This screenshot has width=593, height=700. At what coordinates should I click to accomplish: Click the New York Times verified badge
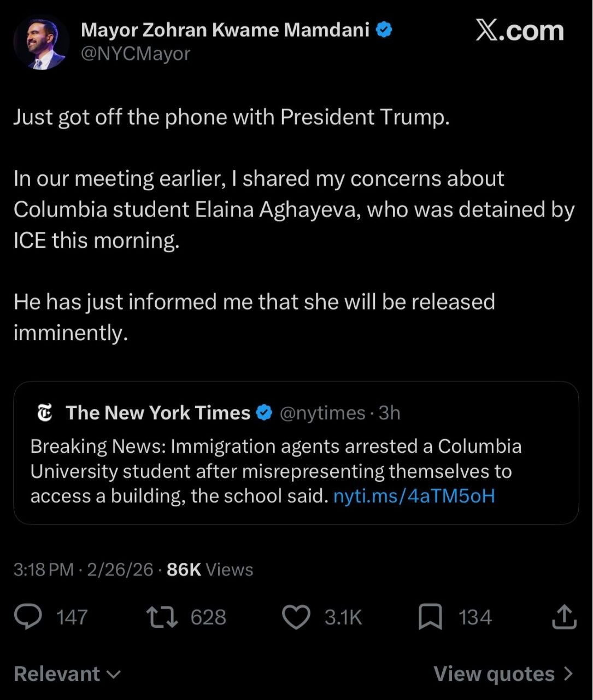pos(265,413)
